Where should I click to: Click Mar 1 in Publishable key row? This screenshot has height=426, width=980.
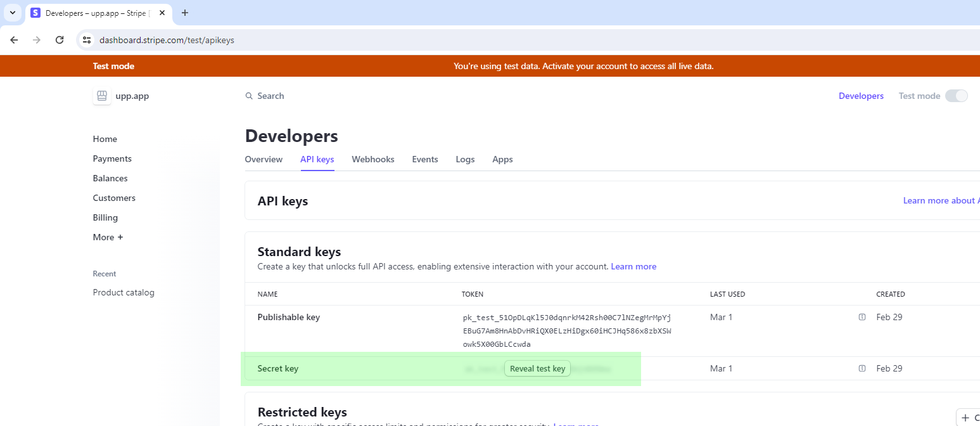tap(721, 317)
